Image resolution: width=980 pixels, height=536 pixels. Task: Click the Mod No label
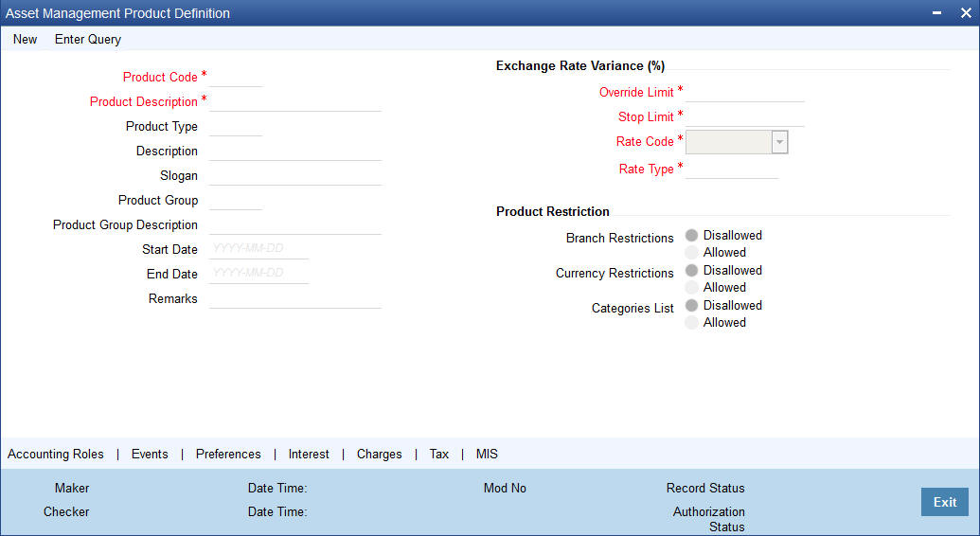[x=505, y=488]
